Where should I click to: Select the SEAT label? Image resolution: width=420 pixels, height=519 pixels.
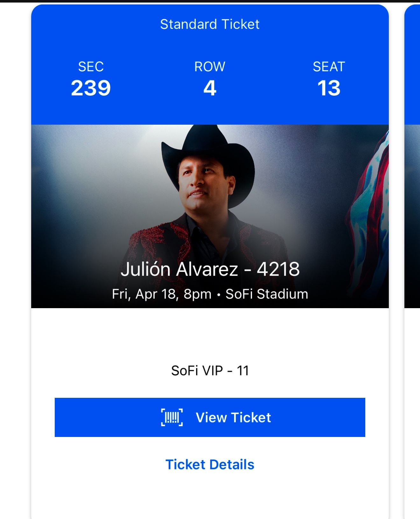[x=329, y=67]
